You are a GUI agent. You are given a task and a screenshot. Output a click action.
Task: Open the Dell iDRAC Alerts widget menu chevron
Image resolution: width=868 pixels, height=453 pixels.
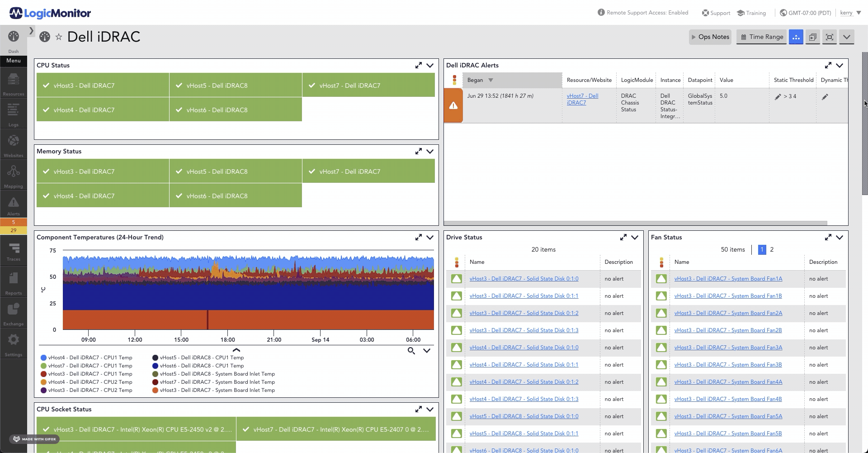840,66
